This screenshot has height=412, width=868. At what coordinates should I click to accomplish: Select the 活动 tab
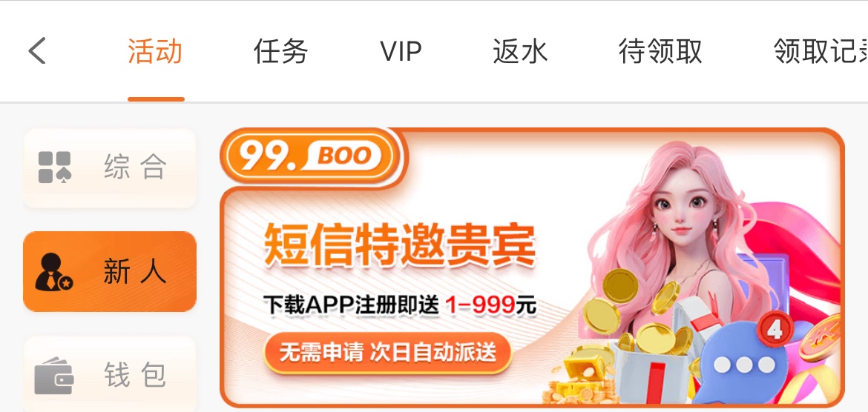tap(156, 51)
